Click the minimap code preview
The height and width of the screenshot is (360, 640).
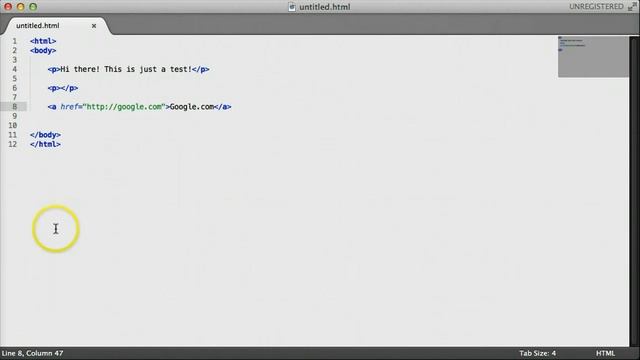(593, 57)
